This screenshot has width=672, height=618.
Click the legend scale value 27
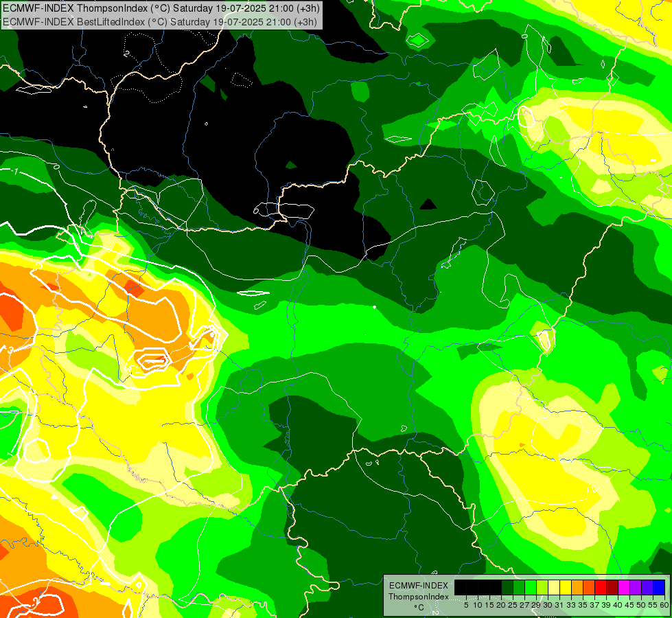pyautogui.click(x=524, y=605)
